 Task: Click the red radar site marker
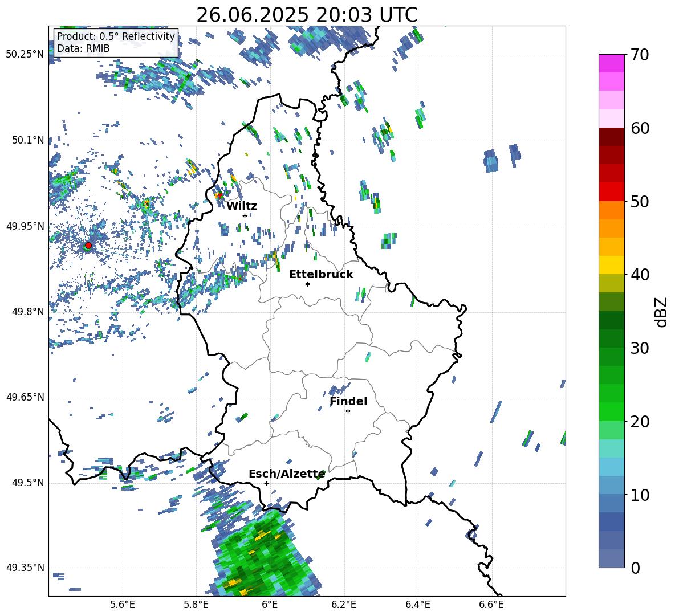coord(88,246)
